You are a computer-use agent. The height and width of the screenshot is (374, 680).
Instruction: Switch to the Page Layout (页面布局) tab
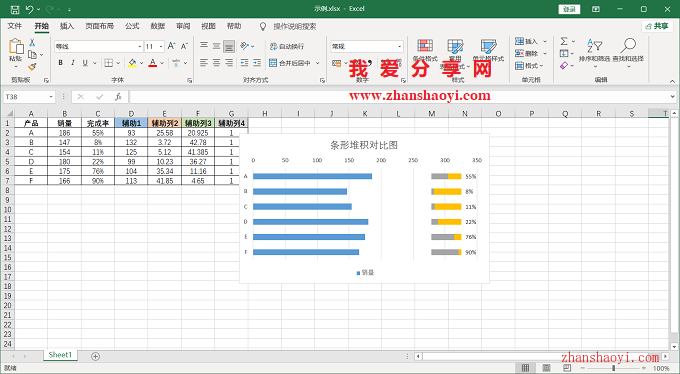(99, 26)
